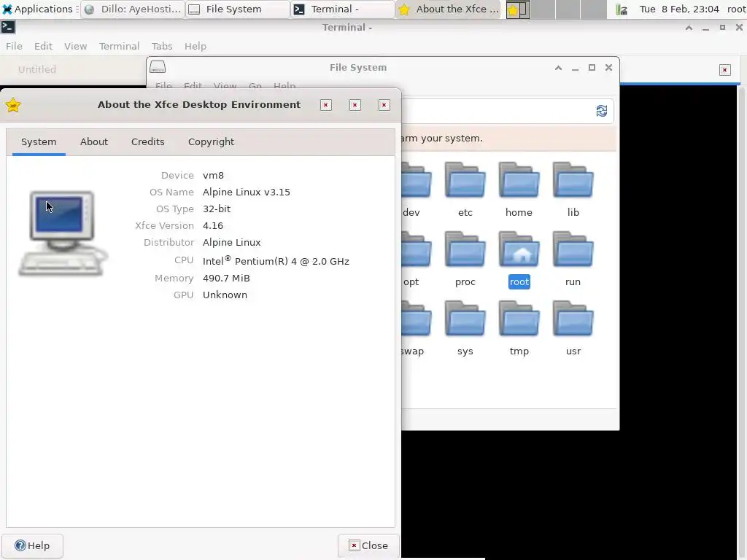
Task: Open the run folder in File System
Action: (573, 249)
